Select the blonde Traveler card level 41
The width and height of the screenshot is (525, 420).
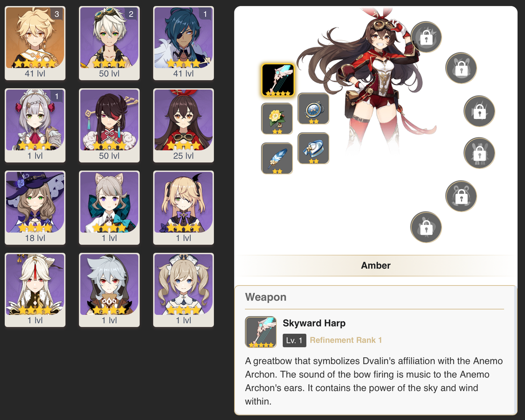35,43
